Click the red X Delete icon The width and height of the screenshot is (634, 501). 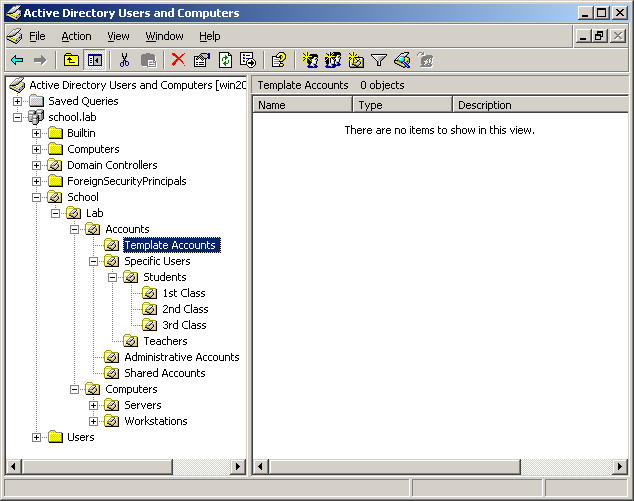178,60
